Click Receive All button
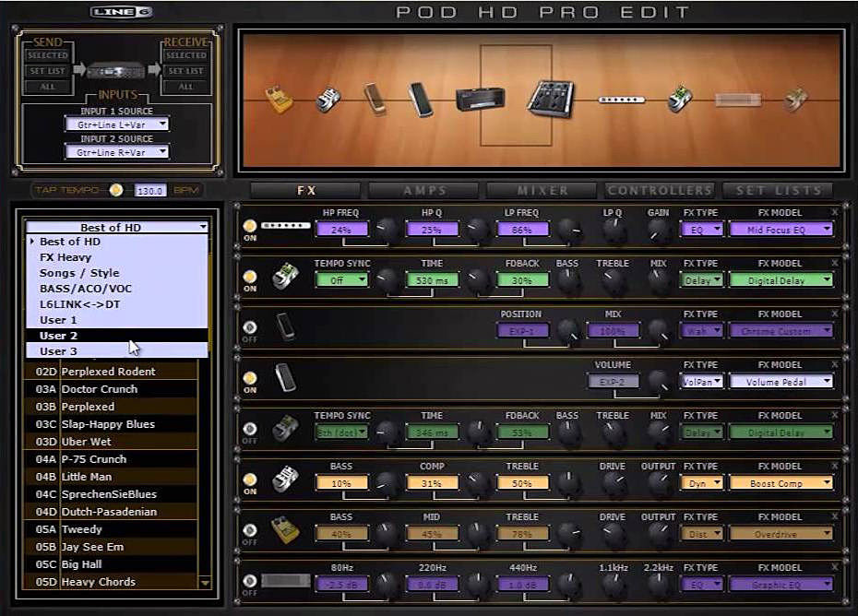The image size is (858, 616). [x=186, y=87]
